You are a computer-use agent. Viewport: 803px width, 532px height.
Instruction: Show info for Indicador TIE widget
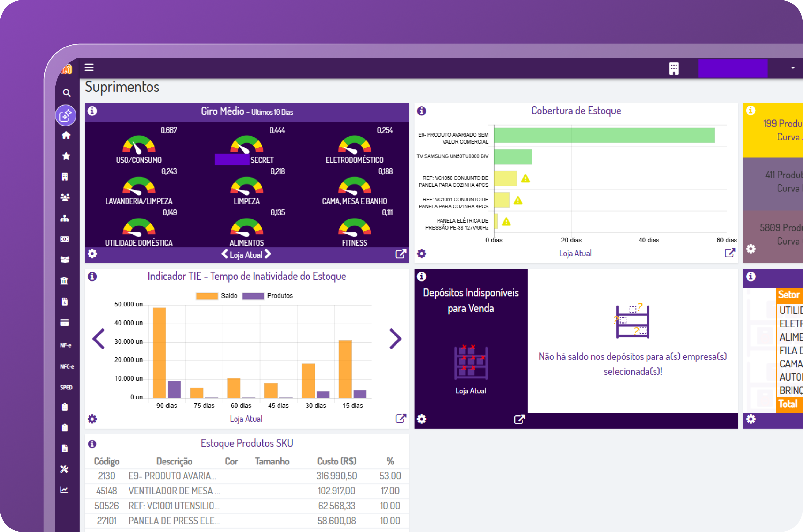tap(92, 277)
